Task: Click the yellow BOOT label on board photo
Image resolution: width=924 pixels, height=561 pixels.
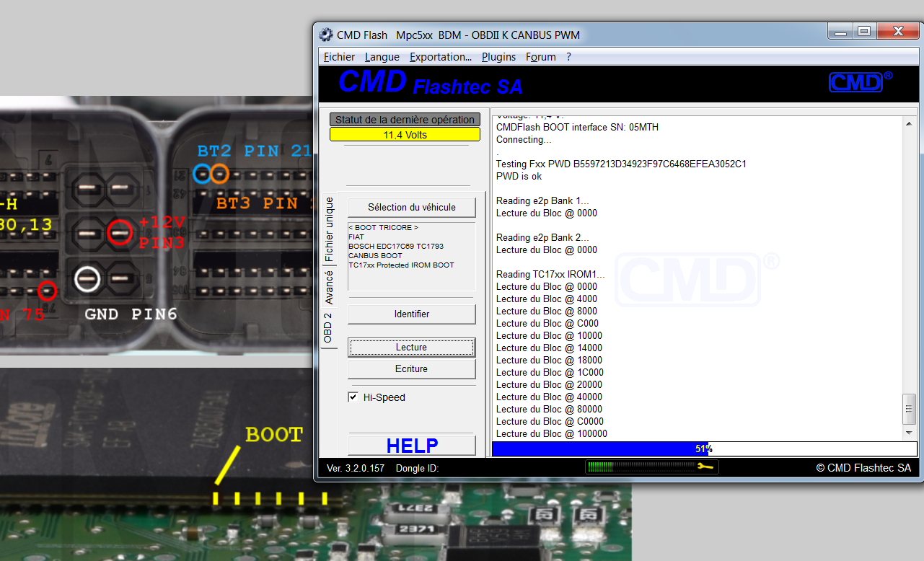Action: (x=273, y=435)
